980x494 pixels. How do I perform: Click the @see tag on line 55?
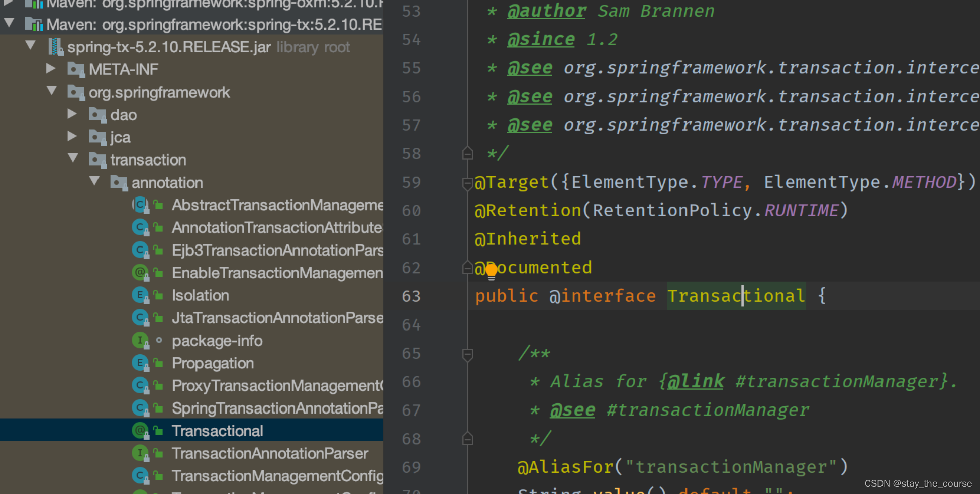click(530, 68)
